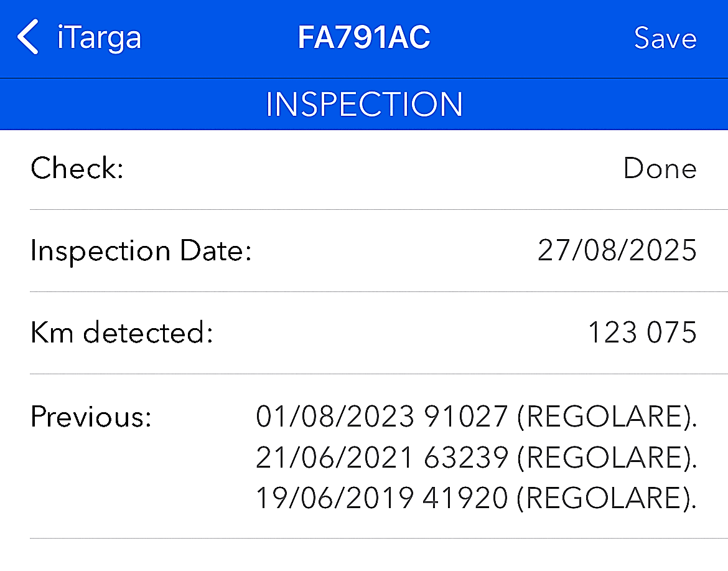The image size is (728, 571).
Task: Select the previous inspection date 01/08/2023
Action: (335, 416)
